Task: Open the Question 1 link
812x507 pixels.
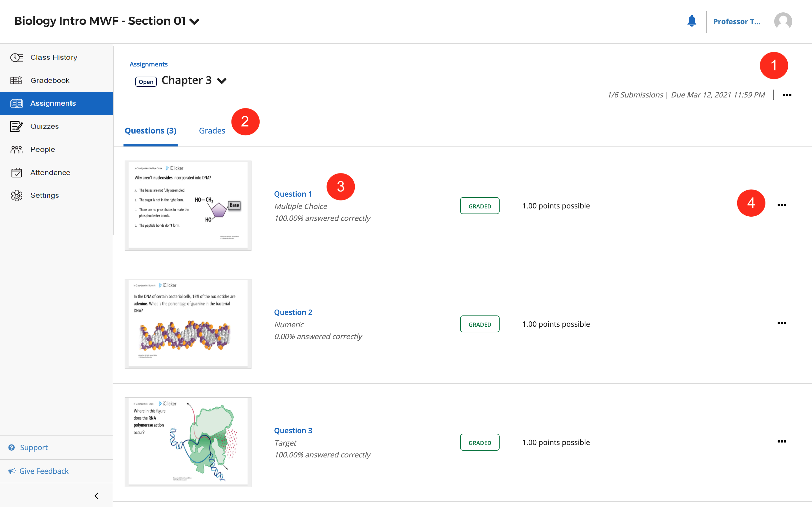Action: (x=293, y=194)
